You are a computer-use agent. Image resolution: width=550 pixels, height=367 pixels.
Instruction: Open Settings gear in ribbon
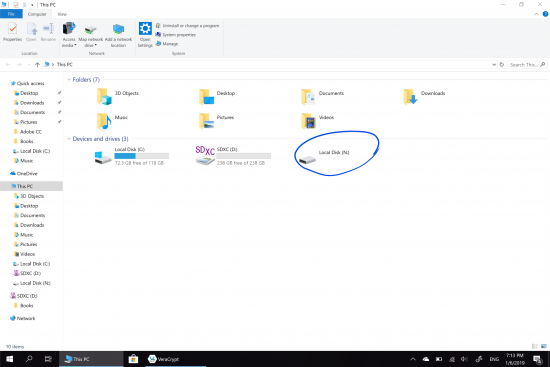click(145, 34)
